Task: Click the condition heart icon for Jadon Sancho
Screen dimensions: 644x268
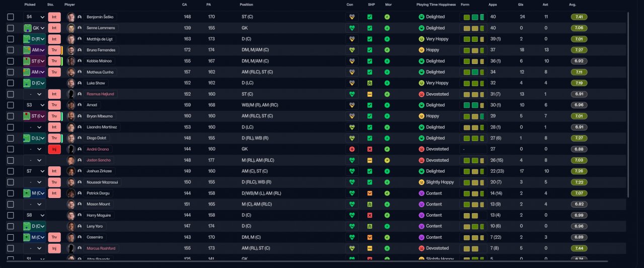Action: point(352,160)
